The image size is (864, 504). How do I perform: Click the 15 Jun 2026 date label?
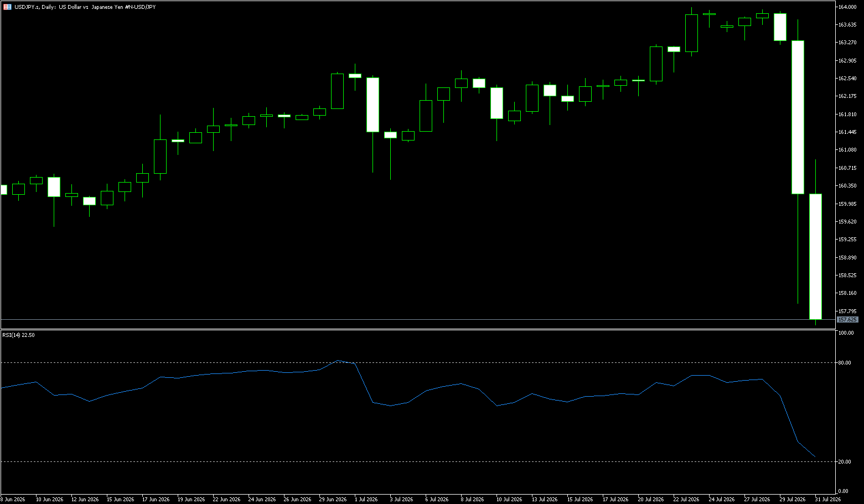[120, 499]
